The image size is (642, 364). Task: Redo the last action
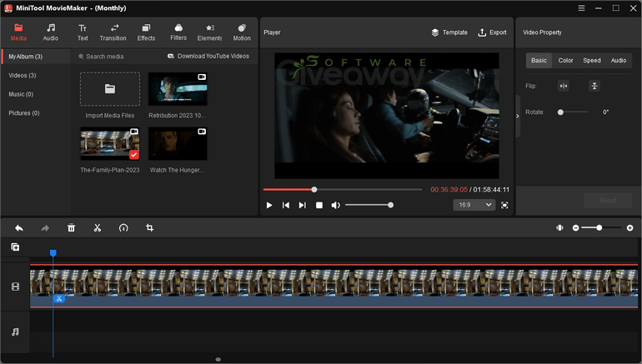[45, 227]
